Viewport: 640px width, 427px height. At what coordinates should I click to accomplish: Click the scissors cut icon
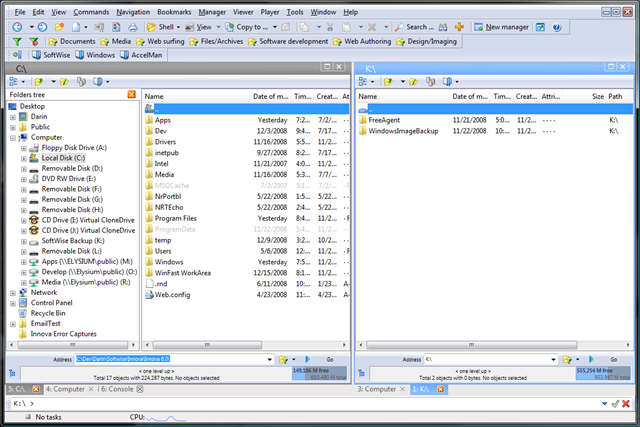click(x=330, y=27)
